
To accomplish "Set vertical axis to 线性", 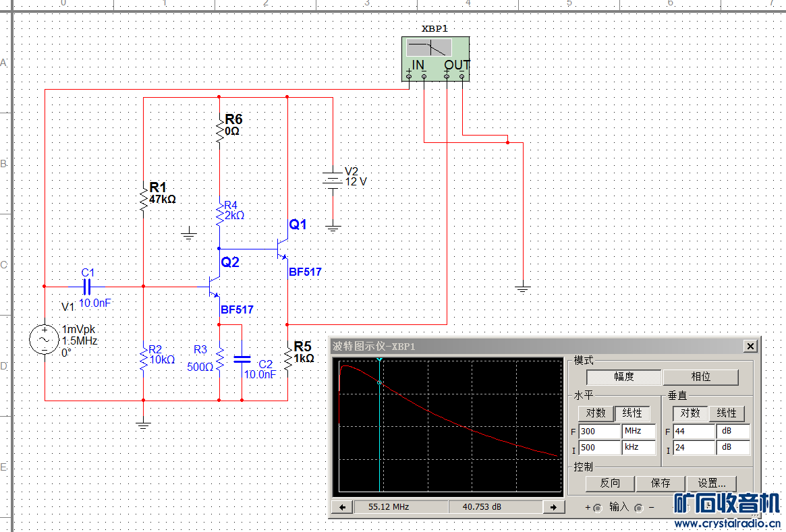I will [x=727, y=413].
